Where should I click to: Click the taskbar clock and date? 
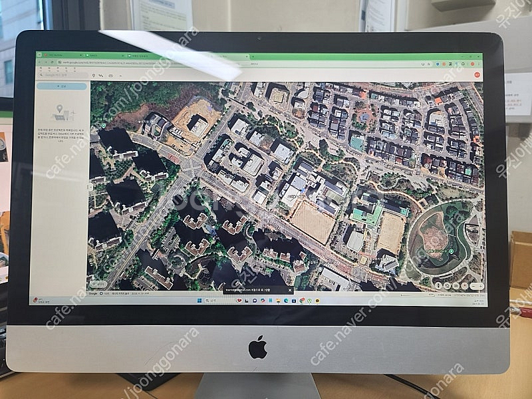(x=478, y=302)
